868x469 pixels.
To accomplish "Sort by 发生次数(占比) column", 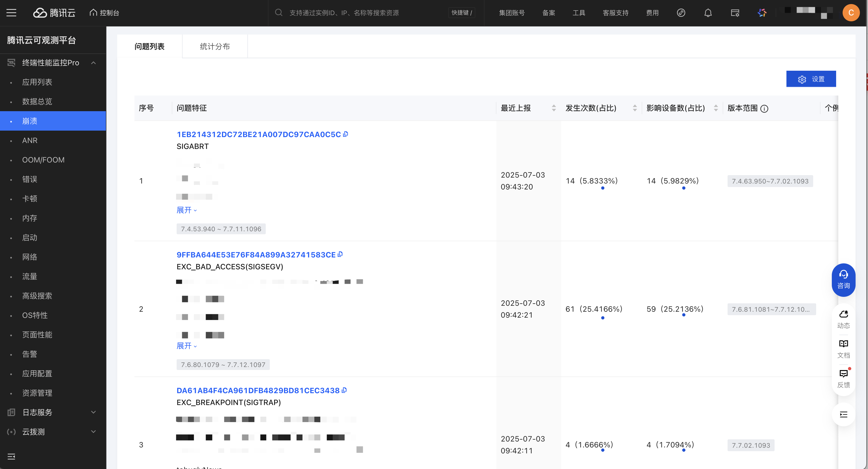I will [x=635, y=108].
